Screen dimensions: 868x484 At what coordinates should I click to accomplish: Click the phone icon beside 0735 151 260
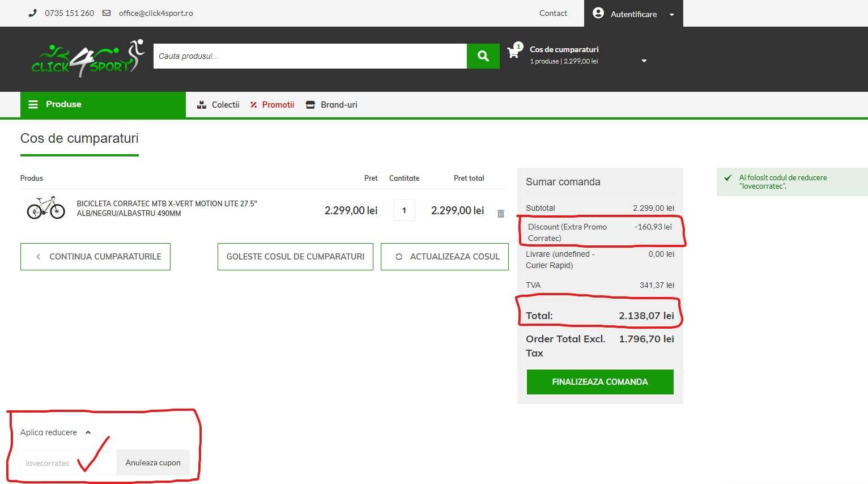(x=33, y=13)
